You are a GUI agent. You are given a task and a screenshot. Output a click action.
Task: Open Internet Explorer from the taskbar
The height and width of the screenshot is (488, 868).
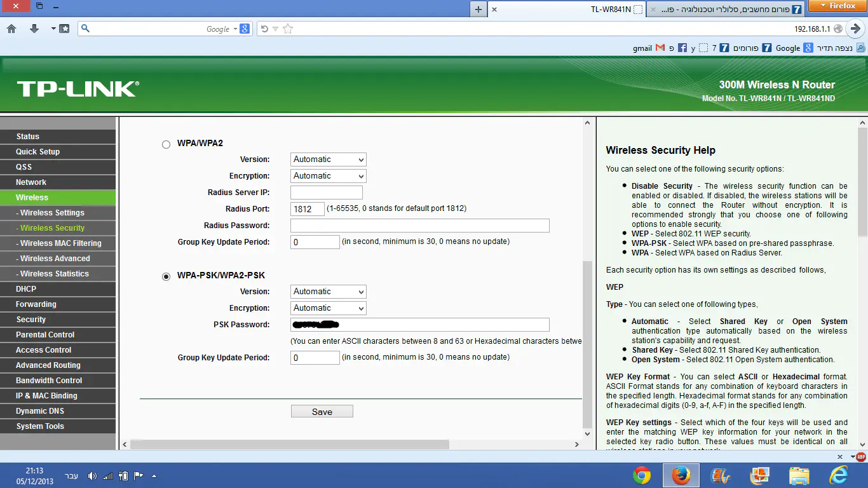click(x=839, y=475)
